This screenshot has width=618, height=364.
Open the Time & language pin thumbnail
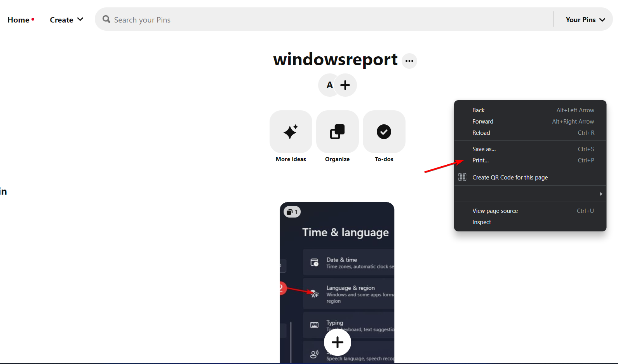pos(337,283)
